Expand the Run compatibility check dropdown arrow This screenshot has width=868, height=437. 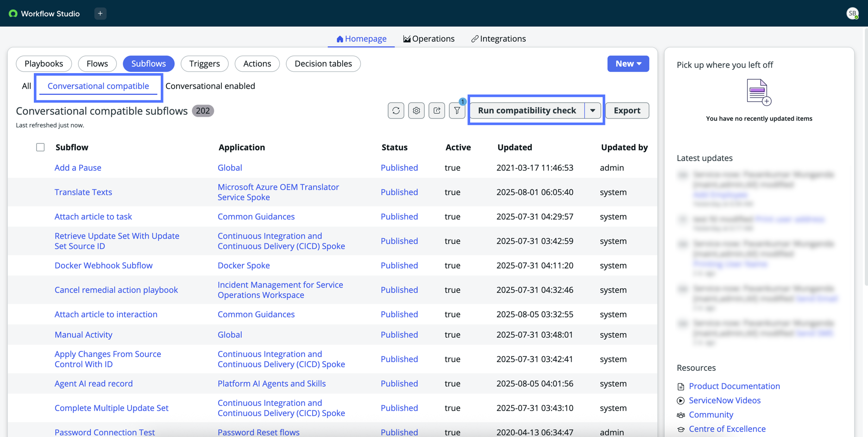[x=592, y=111]
